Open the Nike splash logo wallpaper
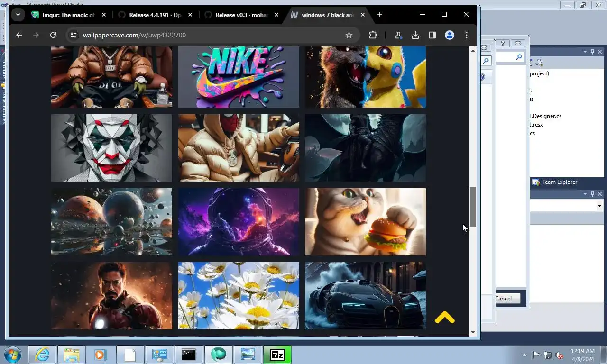The width and height of the screenshot is (607, 364). (239, 77)
